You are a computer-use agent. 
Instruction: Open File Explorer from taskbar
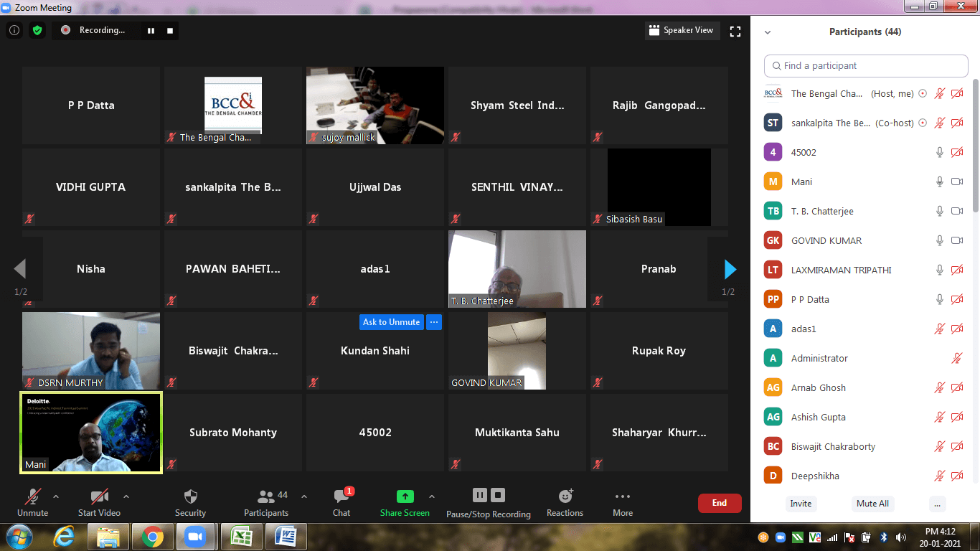tap(108, 537)
